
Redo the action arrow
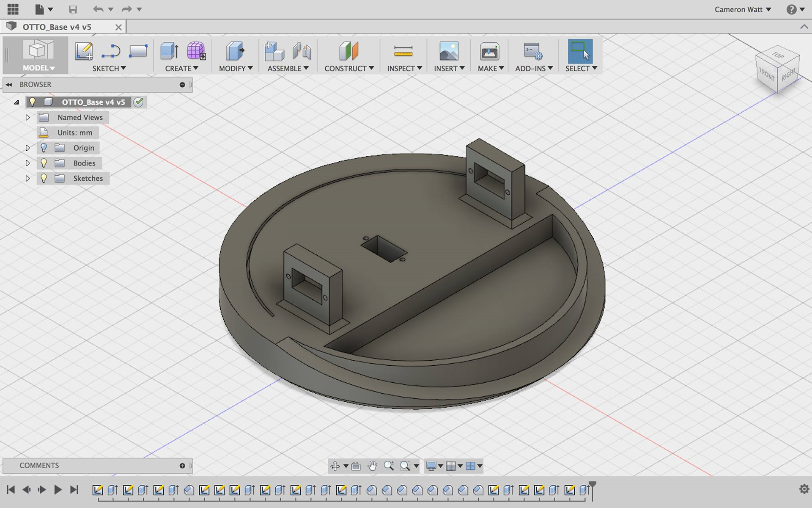(x=126, y=9)
